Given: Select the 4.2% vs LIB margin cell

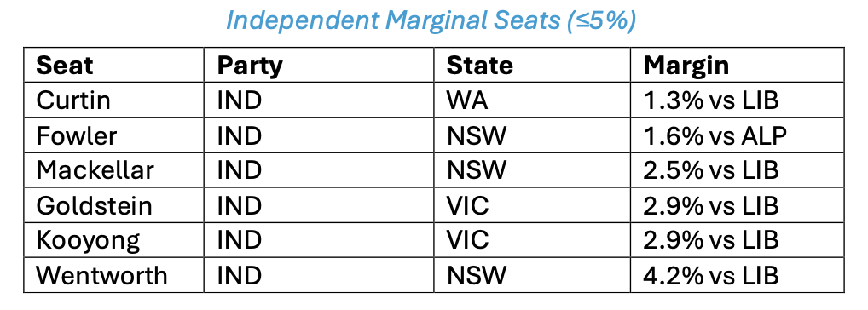Looking at the screenshot, I should [x=738, y=275].
